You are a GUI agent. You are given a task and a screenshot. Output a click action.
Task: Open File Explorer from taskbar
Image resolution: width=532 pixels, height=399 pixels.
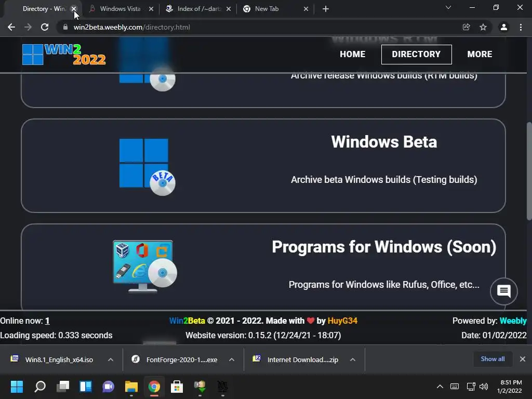pyautogui.click(x=131, y=387)
